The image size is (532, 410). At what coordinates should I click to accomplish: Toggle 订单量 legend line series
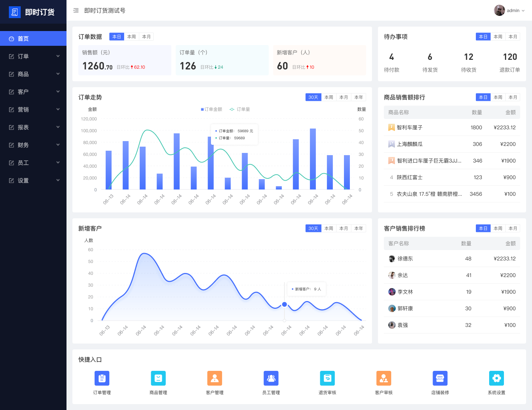point(240,109)
